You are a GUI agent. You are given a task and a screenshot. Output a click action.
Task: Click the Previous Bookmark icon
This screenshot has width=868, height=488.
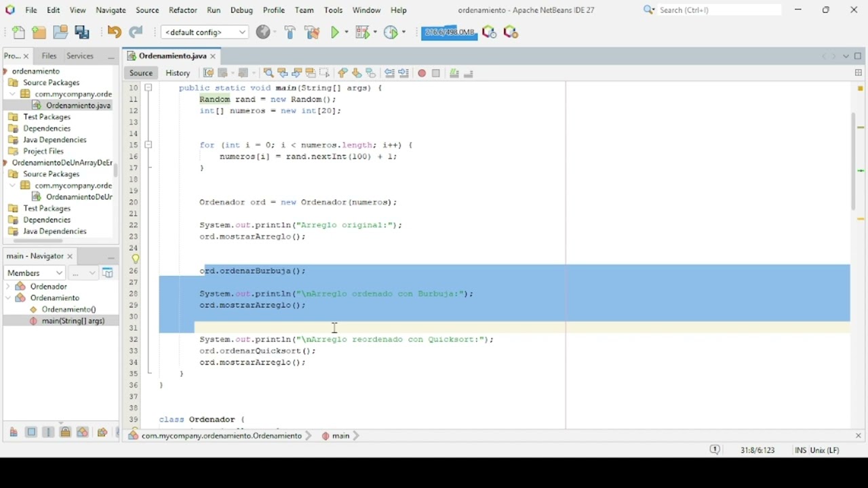pyautogui.click(x=343, y=73)
